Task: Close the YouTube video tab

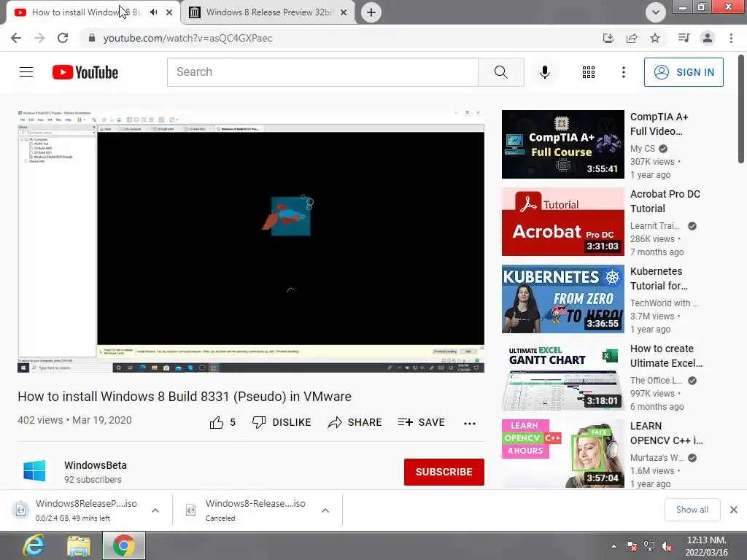Action: coord(169,12)
